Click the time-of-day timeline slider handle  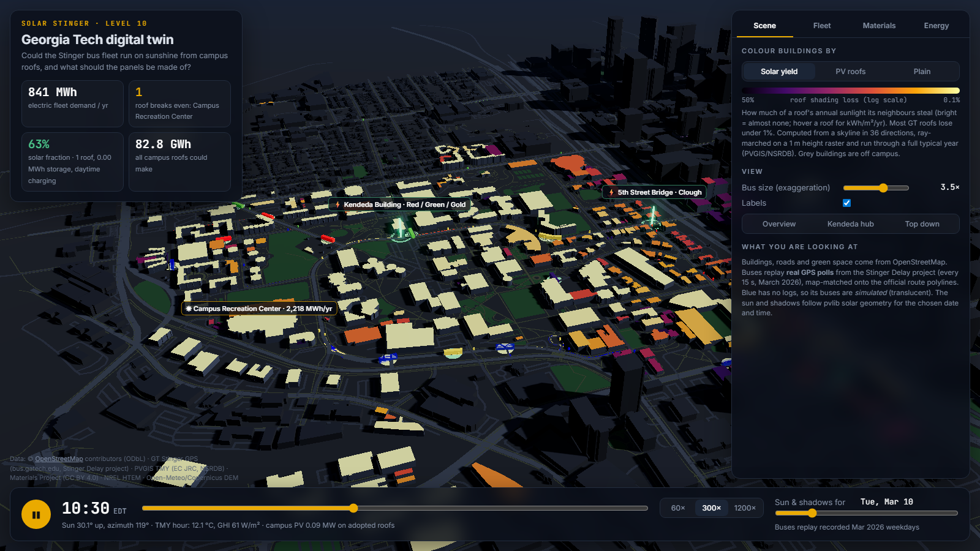353,508
